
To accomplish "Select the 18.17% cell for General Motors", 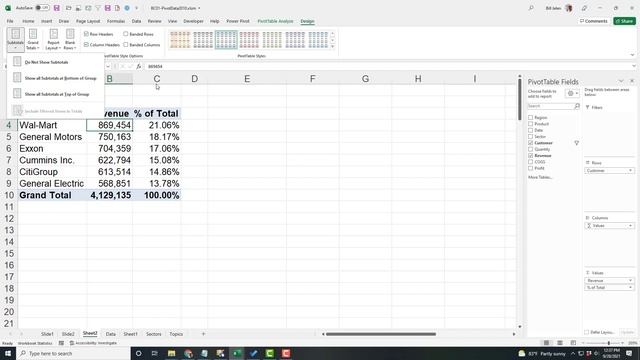I will pos(157,137).
